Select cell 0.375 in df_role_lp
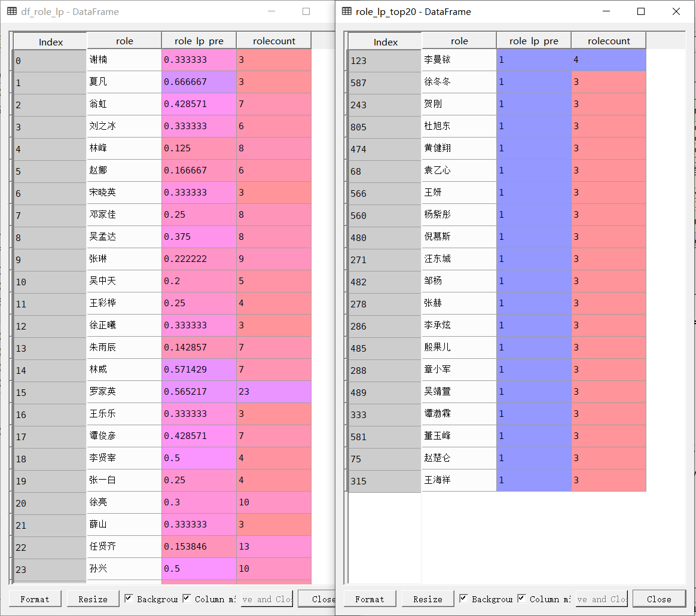The width and height of the screenshot is (696, 616). [x=199, y=237]
